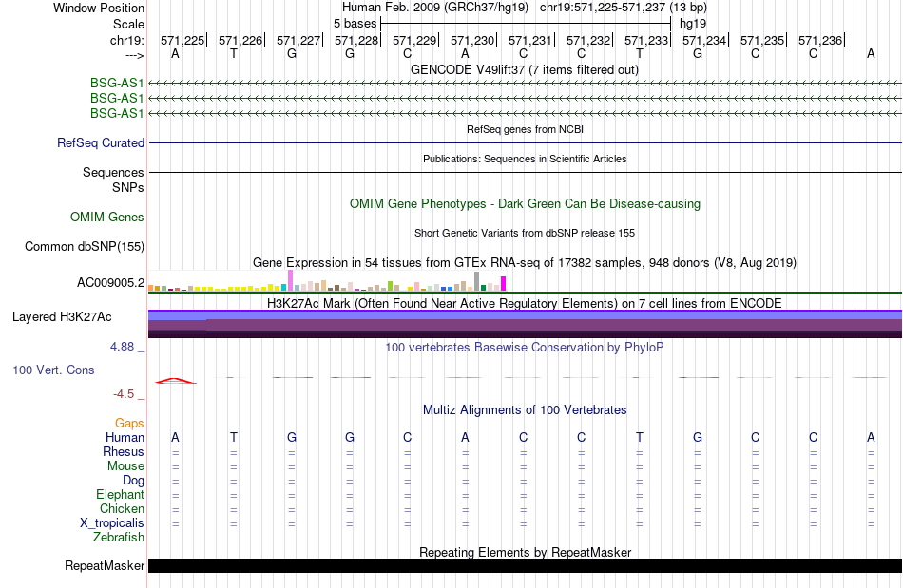Select the X_tropicalis species row label
Viewport: 903px width, 588px height.
pyautogui.click(x=112, y=523)
